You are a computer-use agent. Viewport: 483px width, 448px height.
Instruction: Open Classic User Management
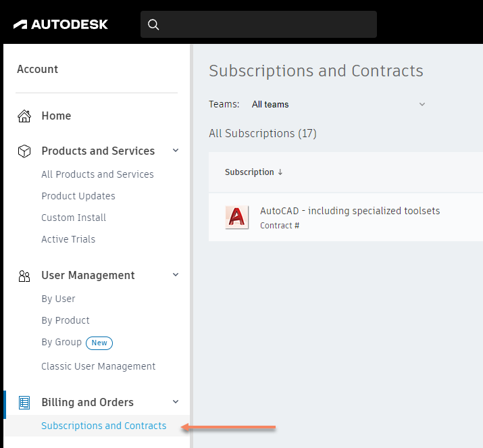pyautogui.click(x=98, y=366)
